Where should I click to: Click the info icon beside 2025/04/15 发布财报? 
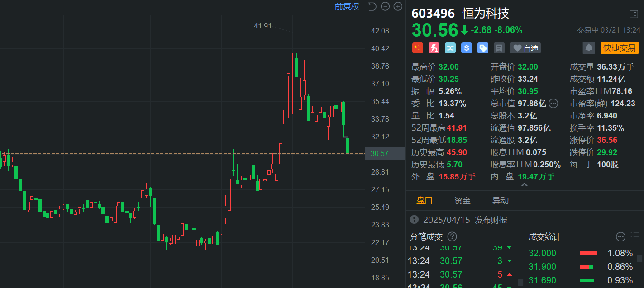point(414,220)
